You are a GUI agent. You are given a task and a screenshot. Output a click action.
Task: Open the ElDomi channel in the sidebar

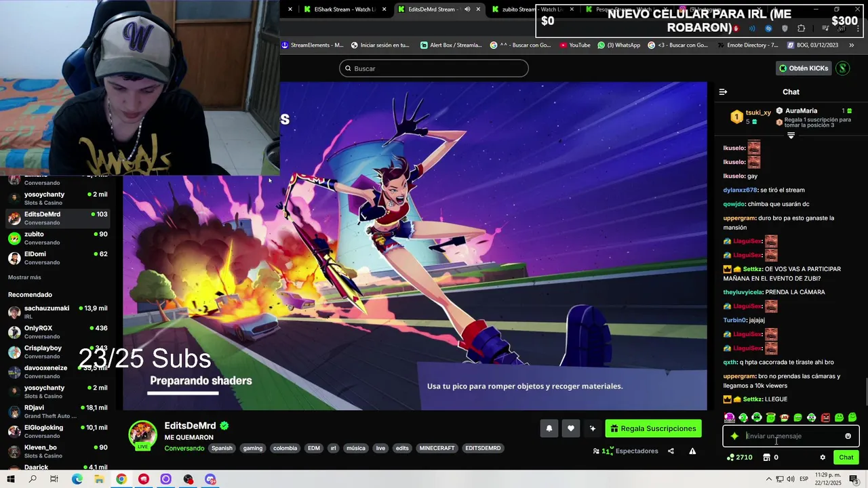click(58, 258)
